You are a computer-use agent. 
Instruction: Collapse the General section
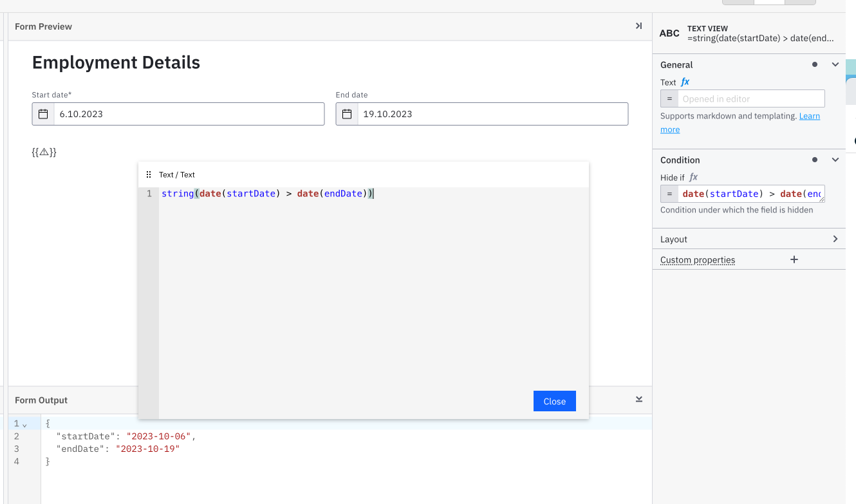tap(835, 64)
